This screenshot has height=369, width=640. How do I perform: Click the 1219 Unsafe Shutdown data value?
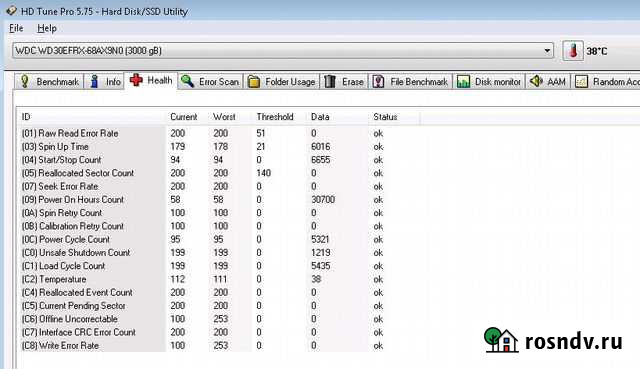coord(320,253)
